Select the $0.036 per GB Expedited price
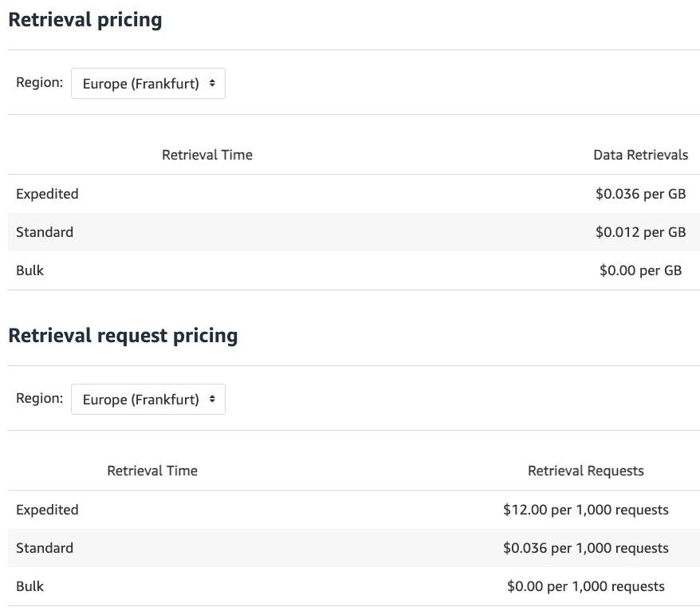Viewport: 700px width, 615px height. 640,194
